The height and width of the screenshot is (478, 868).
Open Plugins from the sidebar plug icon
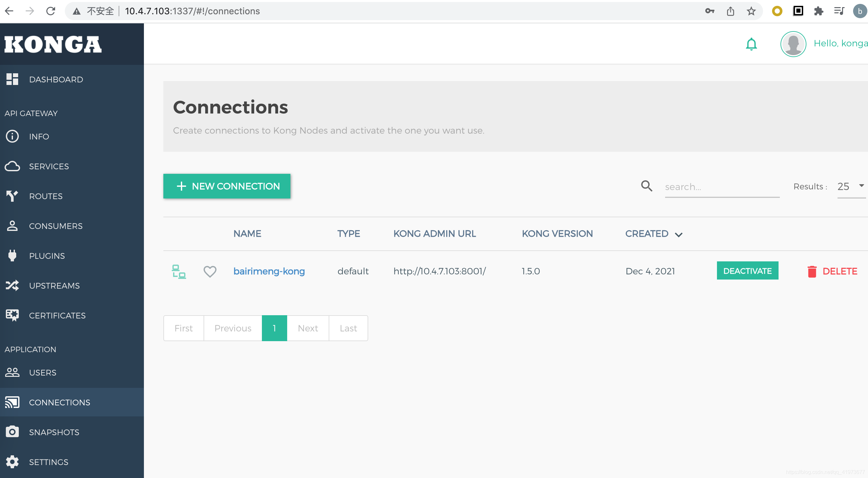[12, 256]
